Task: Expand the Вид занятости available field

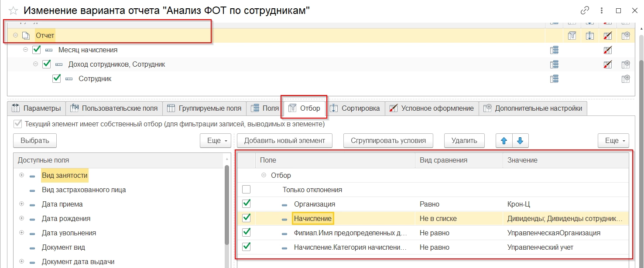Action: 21,176
